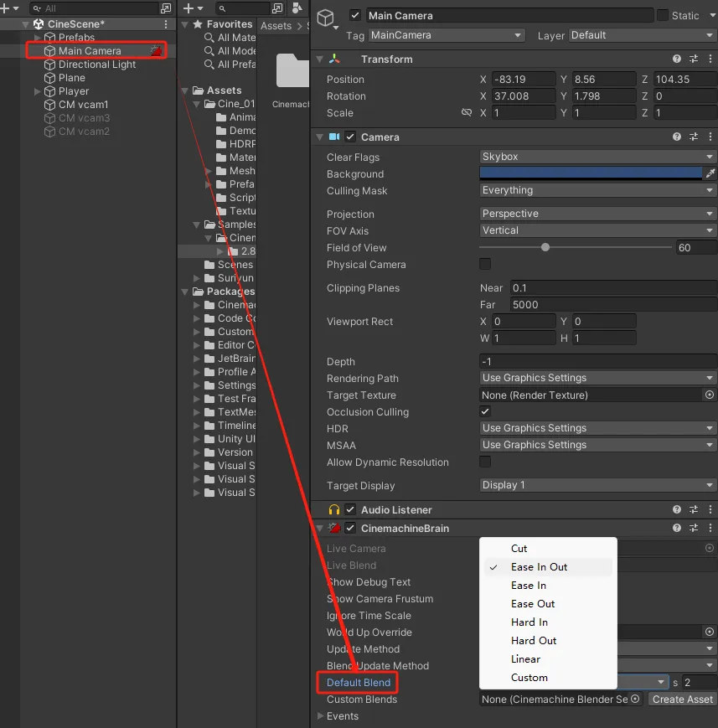Expand the Player object in Hierarchy
The height and width of the screenshot is (728, 718).
click(37, 91)
